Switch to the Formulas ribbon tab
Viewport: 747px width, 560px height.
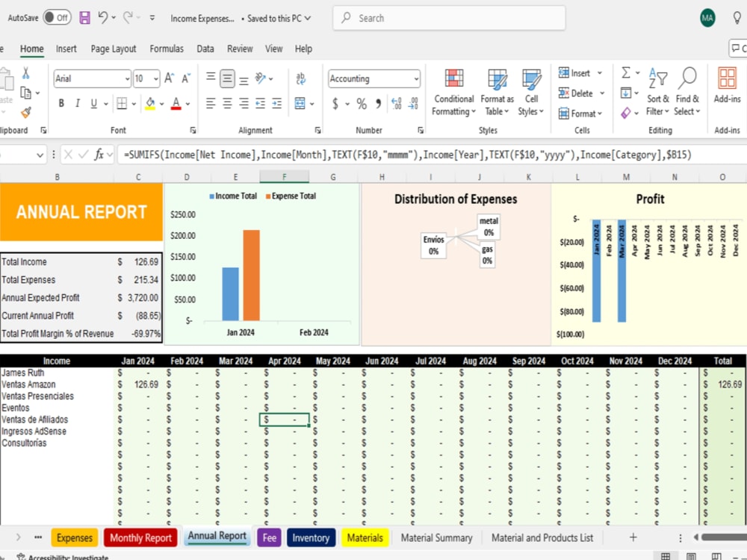pyautogui.click(x=167, y=49)
